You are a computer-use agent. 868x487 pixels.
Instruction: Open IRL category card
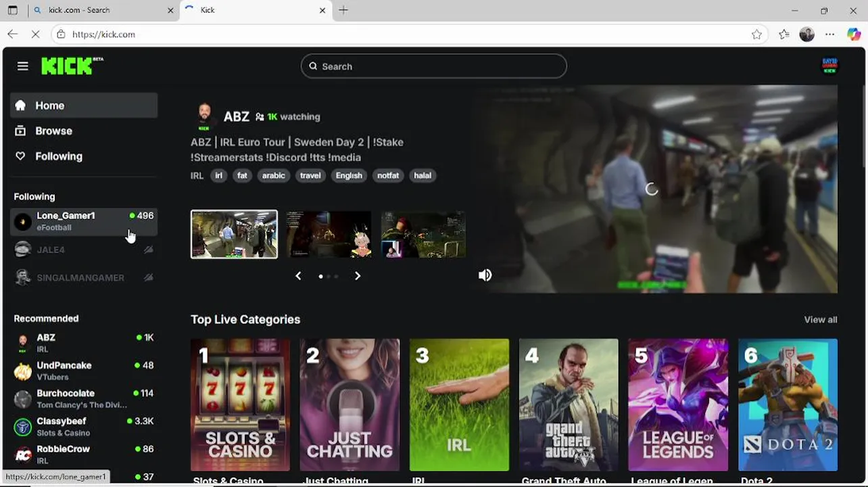click(x=459, y=404)
